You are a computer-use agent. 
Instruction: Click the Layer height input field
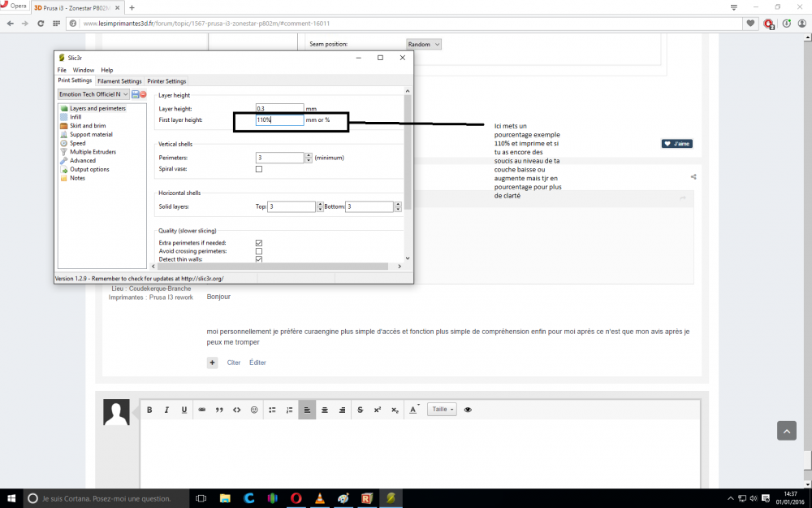[279, 108]
